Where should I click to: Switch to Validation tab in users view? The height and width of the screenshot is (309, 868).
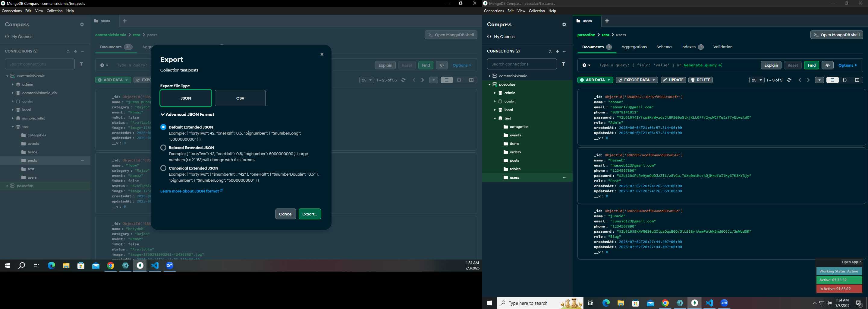click(x=723, y=47)
